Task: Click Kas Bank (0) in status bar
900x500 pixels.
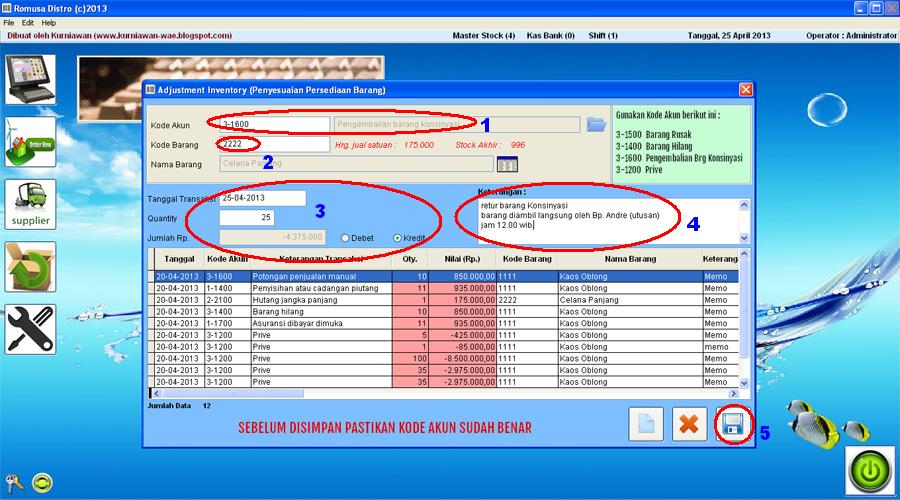Action: pos(550,36)
